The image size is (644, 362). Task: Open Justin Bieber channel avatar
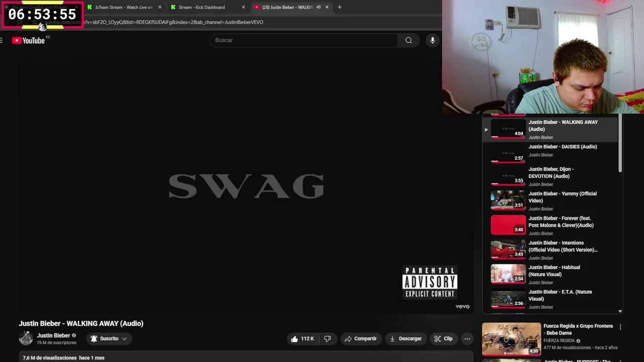(x=26, y=338)
